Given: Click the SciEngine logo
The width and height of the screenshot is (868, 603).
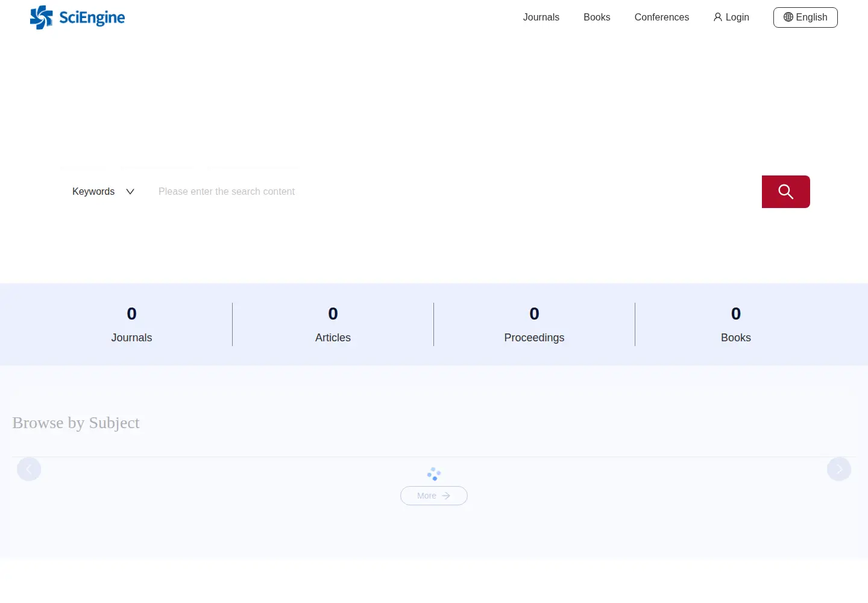Looking at the screenshot, I should point(77,17).
